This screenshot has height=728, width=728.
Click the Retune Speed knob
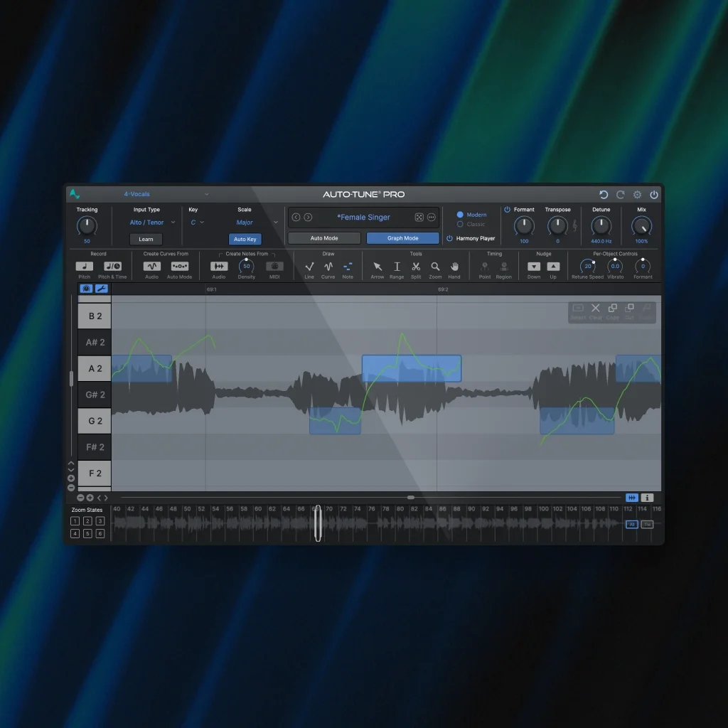tap(588, 266)
